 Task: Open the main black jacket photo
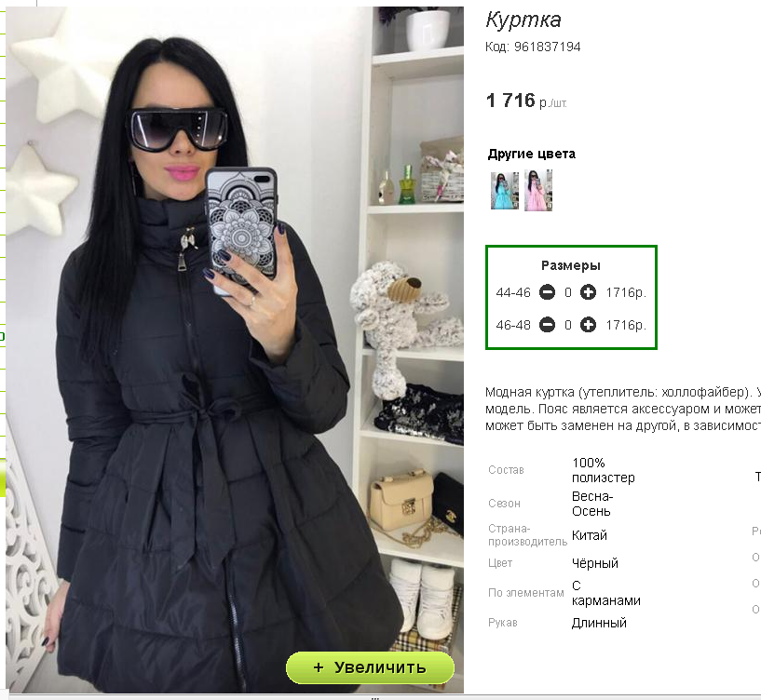[x=235, y=349]
